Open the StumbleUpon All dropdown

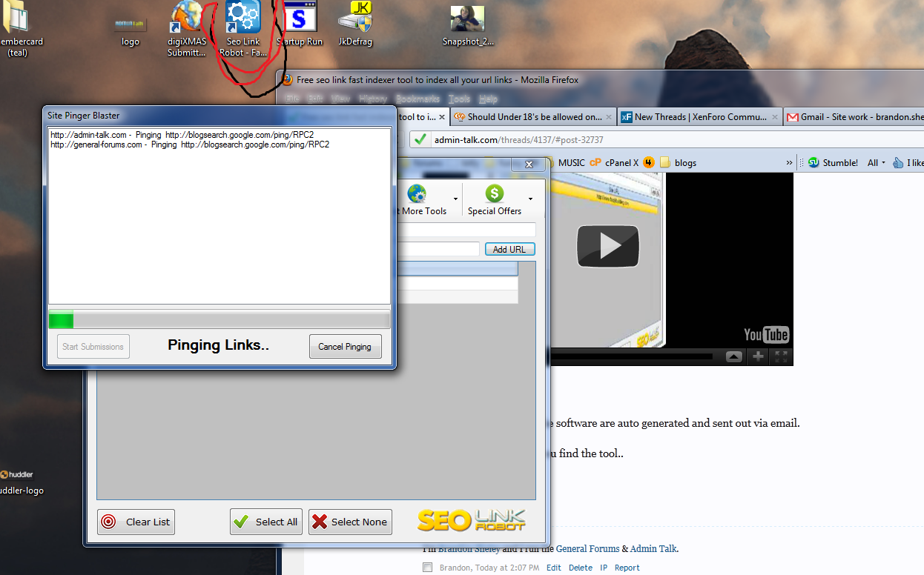[876, 162]
